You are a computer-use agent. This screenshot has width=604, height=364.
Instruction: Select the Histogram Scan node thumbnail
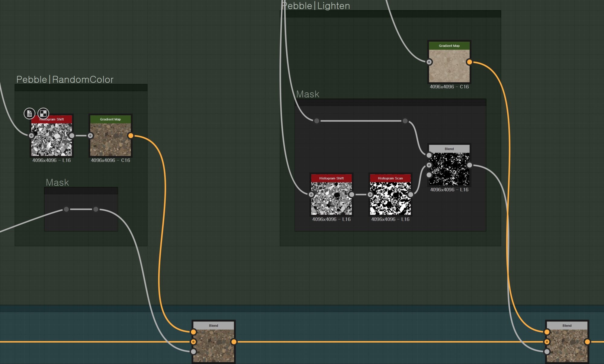(x=390, y=198)
